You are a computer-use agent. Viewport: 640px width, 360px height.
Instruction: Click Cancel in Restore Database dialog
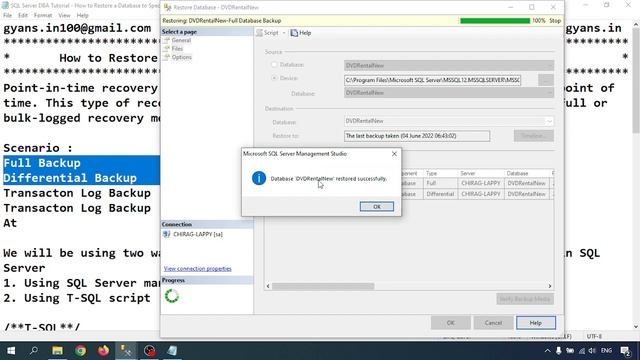493,323
